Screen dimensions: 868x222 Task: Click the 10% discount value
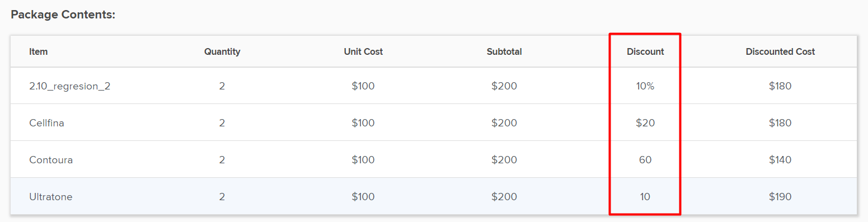645,86
